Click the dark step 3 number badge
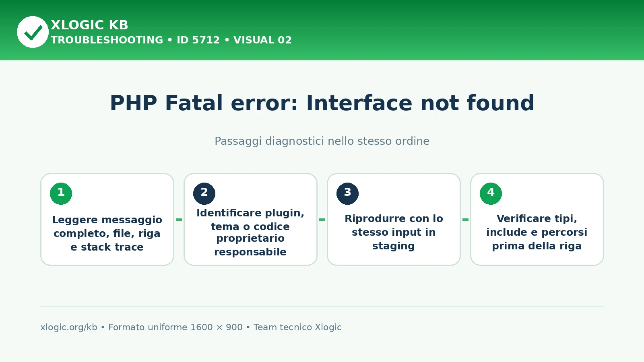Screen dimensions: 644x362 [x=347, y=193]
